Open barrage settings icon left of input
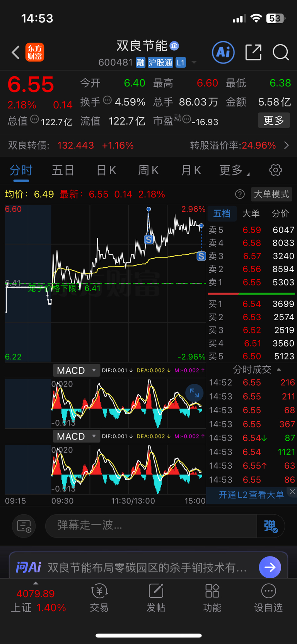The width and height of the screenshot is (297, 644). [24, 526]
